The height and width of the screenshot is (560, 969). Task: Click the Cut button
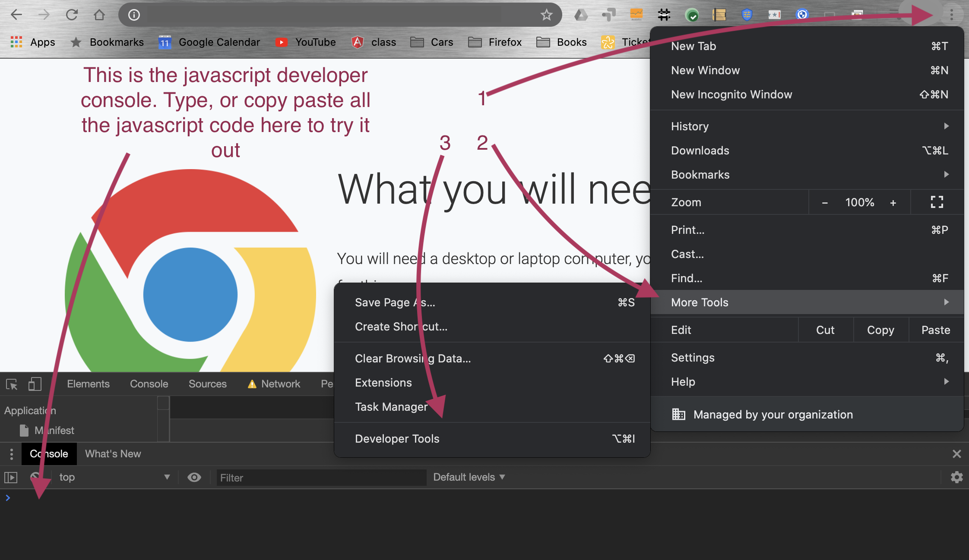pyautogui.click(x=826, y=330)
